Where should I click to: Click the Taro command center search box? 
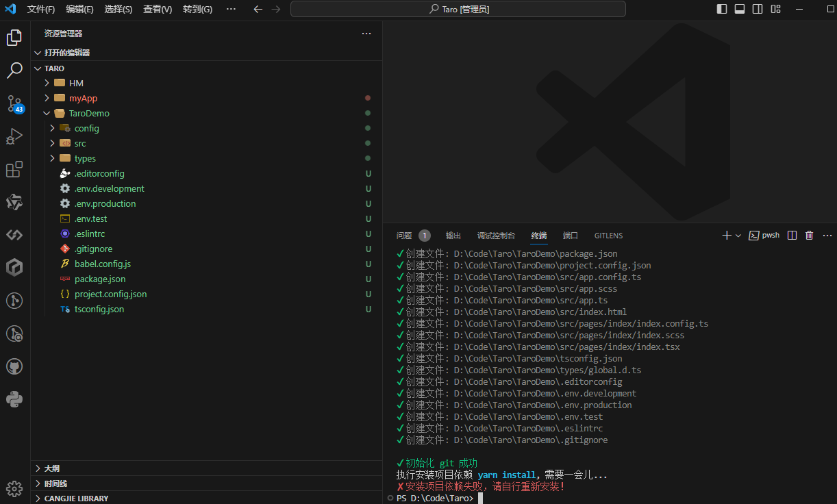(458, 9)
